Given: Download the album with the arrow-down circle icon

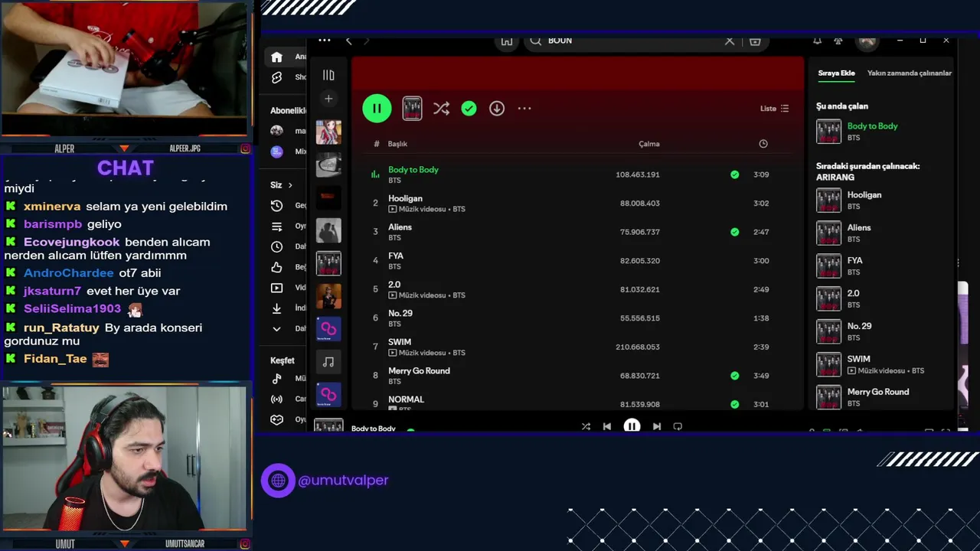Looking at the screenshot, I should [497, 109].
